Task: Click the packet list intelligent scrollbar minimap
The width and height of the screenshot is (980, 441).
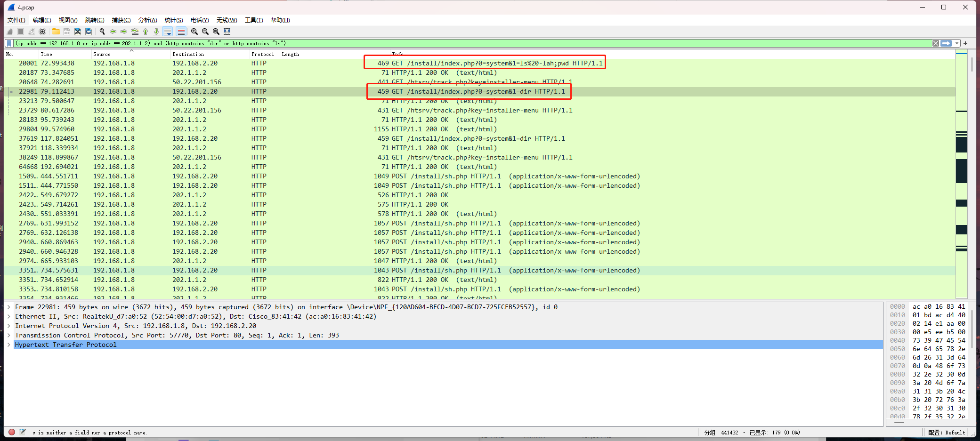Action: click(962, 174)
